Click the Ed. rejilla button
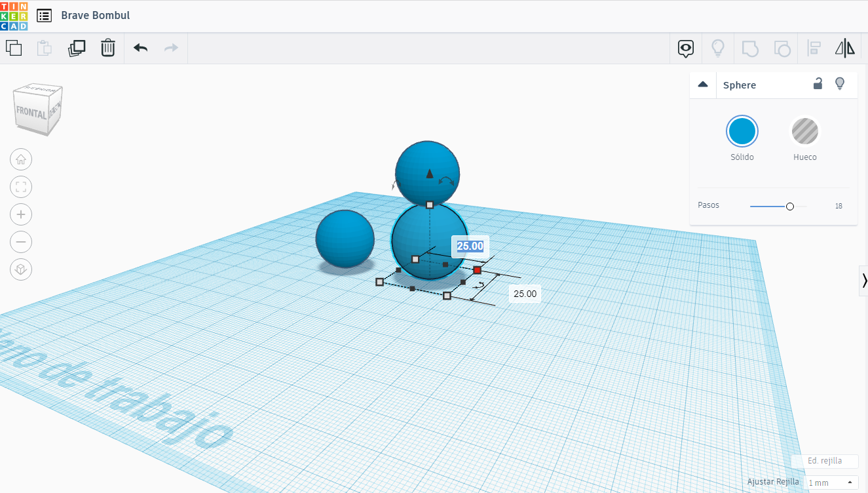This screenshot has height=493, width=868. [x=824, y=462]
